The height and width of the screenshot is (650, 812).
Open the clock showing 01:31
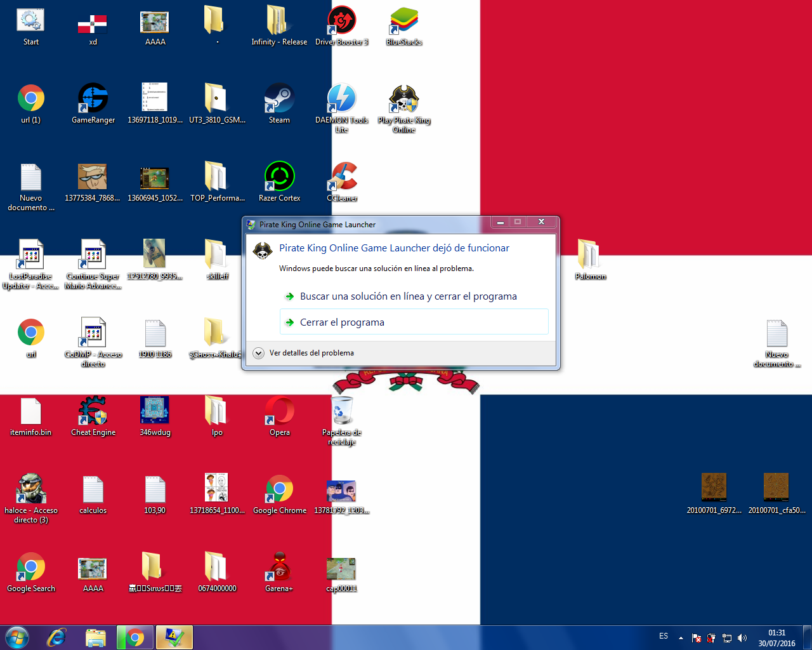click(776, 638)
